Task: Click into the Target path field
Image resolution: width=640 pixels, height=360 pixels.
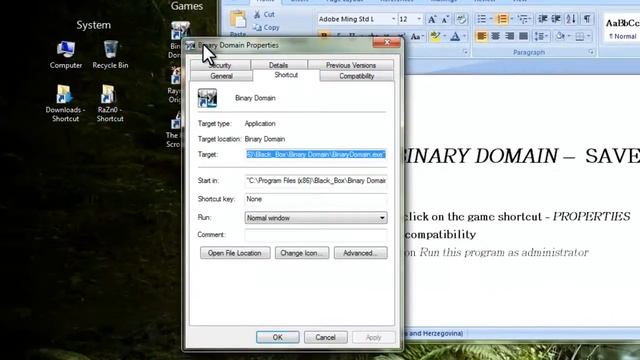Action: tap(316, 155)
